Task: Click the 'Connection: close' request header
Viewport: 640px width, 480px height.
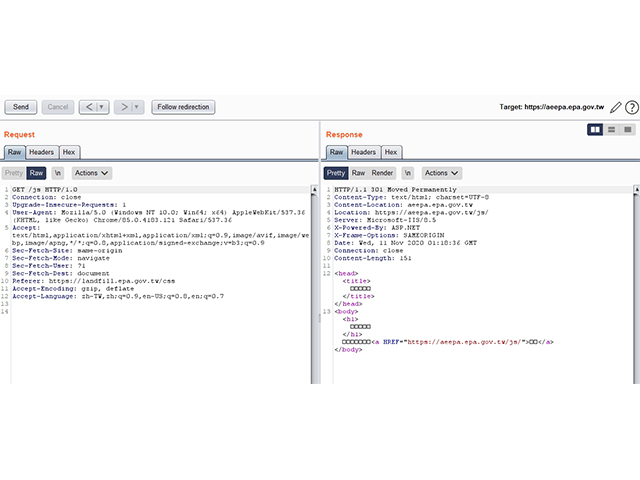Action: (47, 197)
